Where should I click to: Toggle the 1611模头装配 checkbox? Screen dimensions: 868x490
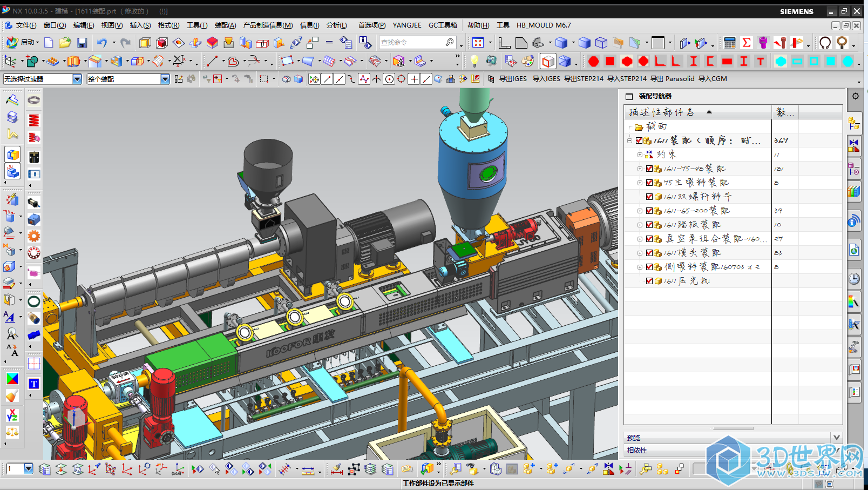click(x=649, y=253)
